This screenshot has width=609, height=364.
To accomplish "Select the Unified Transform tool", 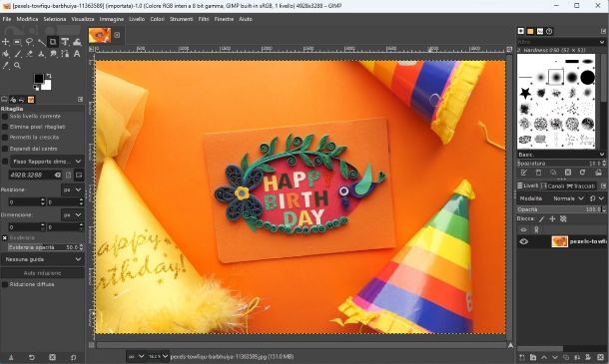I will pyautogui.click(x=65, y=42).
